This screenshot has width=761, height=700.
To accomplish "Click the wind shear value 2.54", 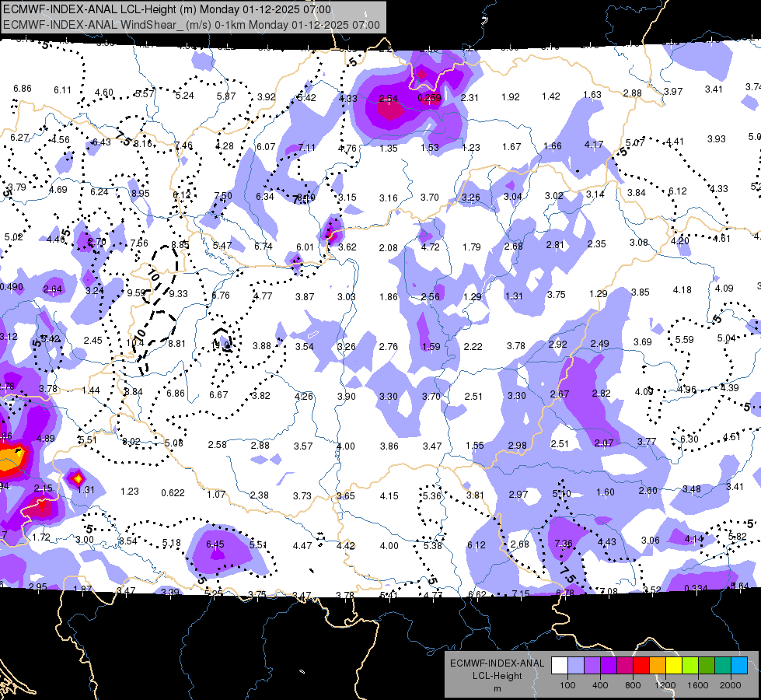I will click(388, 99).
